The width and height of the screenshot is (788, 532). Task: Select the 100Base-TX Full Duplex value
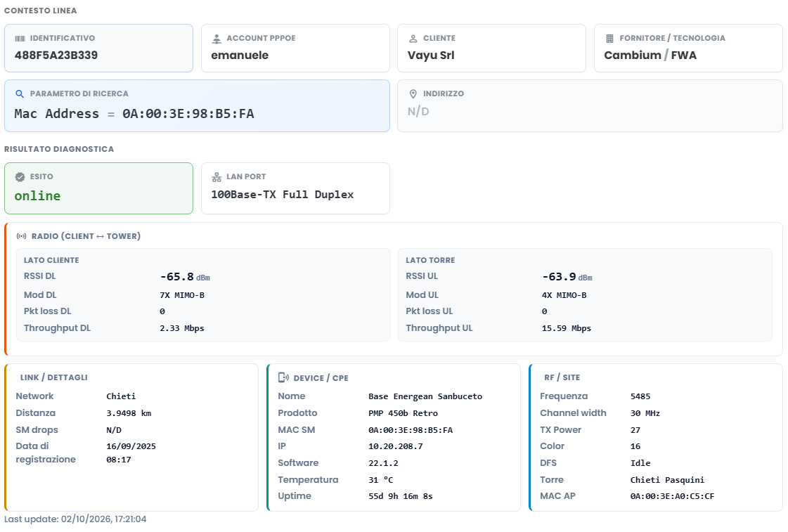coord(283,195)
